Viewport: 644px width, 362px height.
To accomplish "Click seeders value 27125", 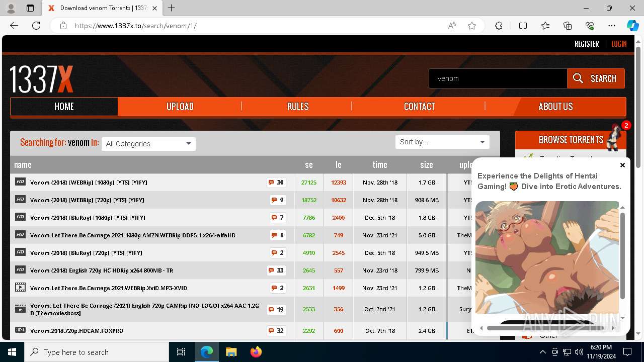I will 309,183.
